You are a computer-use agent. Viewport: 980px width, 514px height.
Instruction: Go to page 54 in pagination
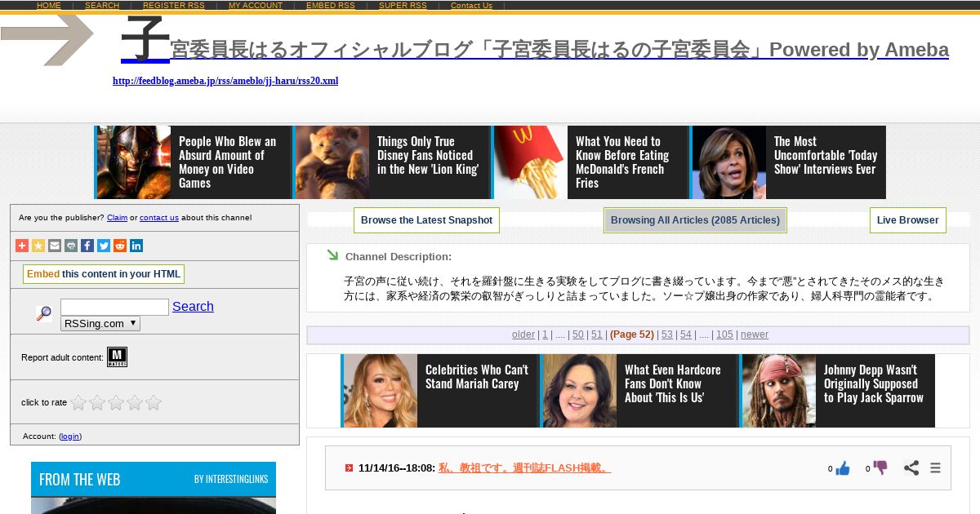(686, 335)
